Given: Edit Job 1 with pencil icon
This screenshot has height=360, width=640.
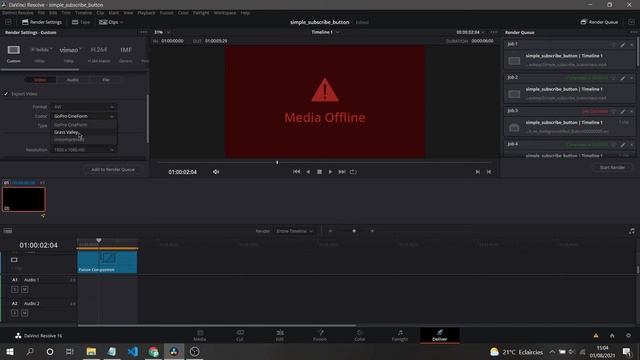Looking at the screenshot, I should [622, 44].
